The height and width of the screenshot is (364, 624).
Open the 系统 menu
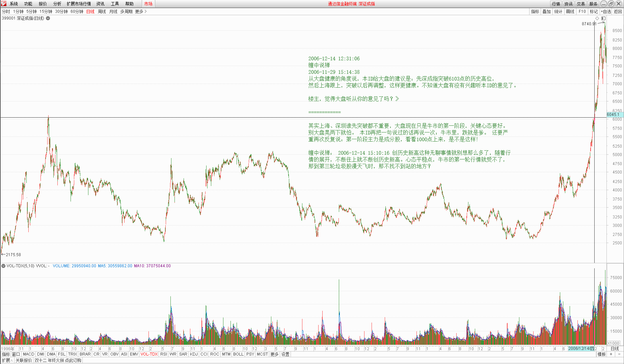pos(13,4)
